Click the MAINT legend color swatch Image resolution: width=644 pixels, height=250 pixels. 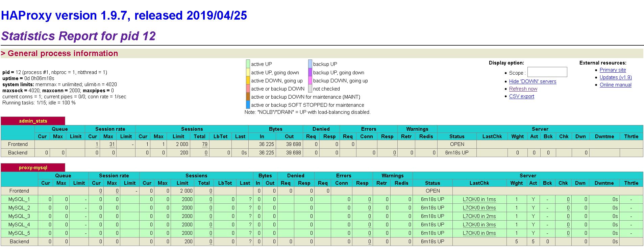point(248,97)
